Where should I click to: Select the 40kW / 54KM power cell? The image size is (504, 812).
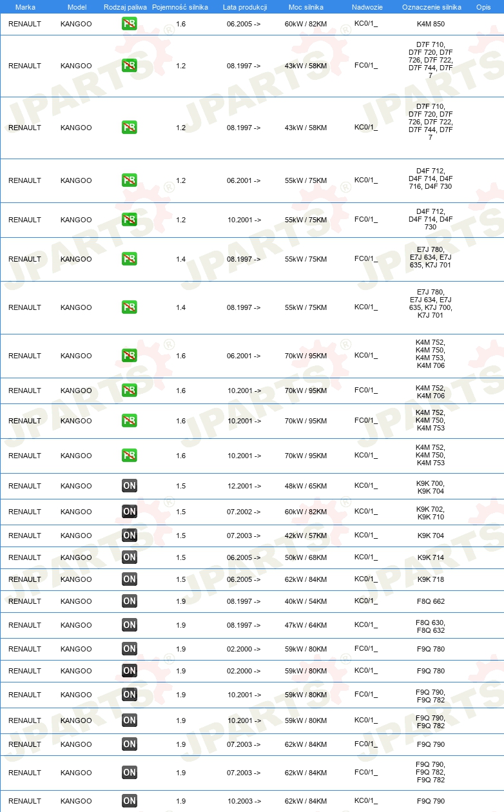point(305,601)
